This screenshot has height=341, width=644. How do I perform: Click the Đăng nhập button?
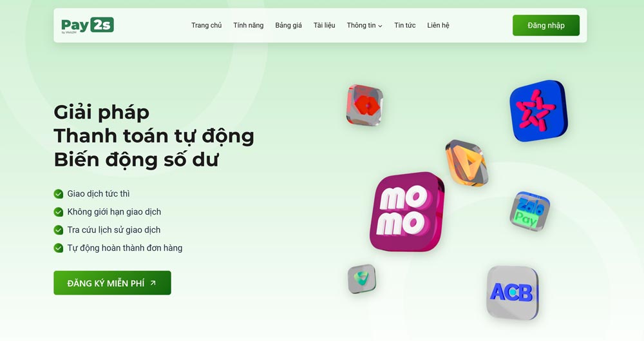[x=546, y=25]
